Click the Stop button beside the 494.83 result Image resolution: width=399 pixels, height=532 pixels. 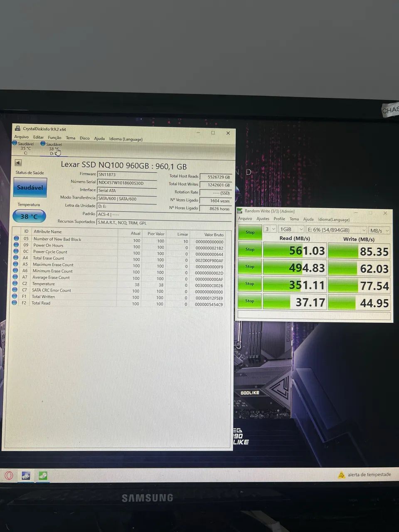(250, 266)
